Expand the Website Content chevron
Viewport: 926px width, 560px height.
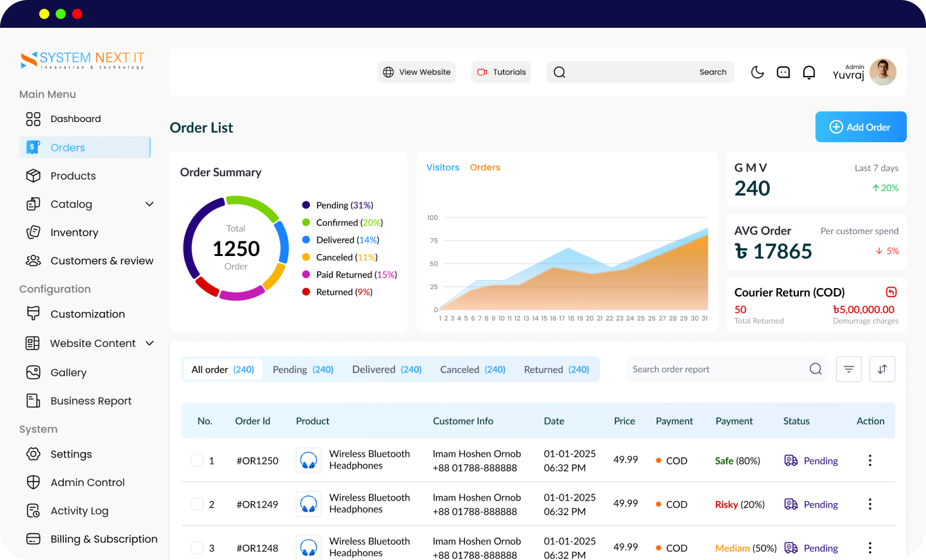(x=150, y=343)
